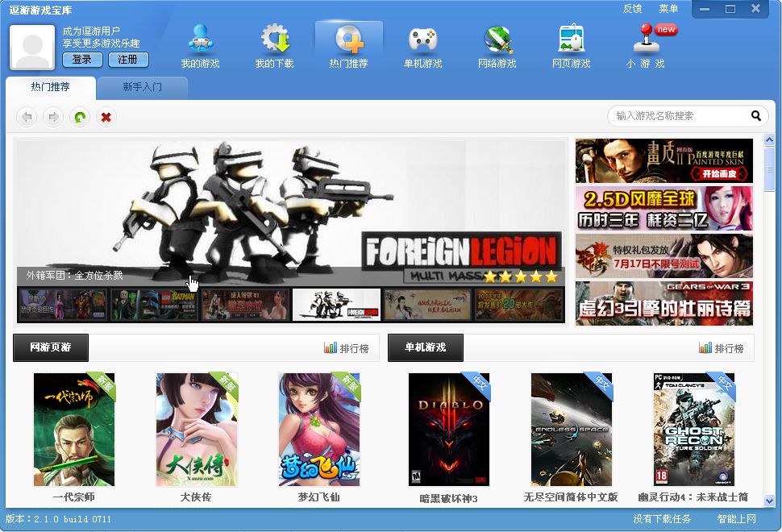Open Endless Space game cover
This screenshot has height=532, width=782.
(572, 430)
